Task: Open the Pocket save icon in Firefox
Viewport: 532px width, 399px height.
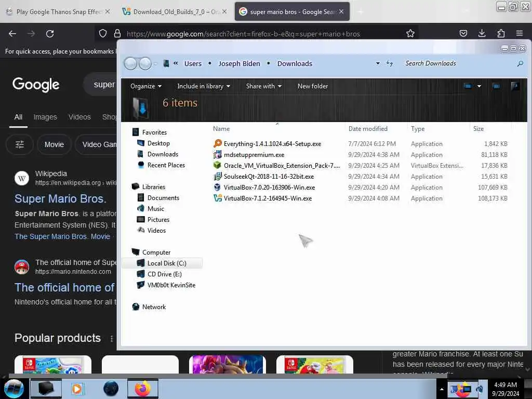Action: tap(463, 33)
